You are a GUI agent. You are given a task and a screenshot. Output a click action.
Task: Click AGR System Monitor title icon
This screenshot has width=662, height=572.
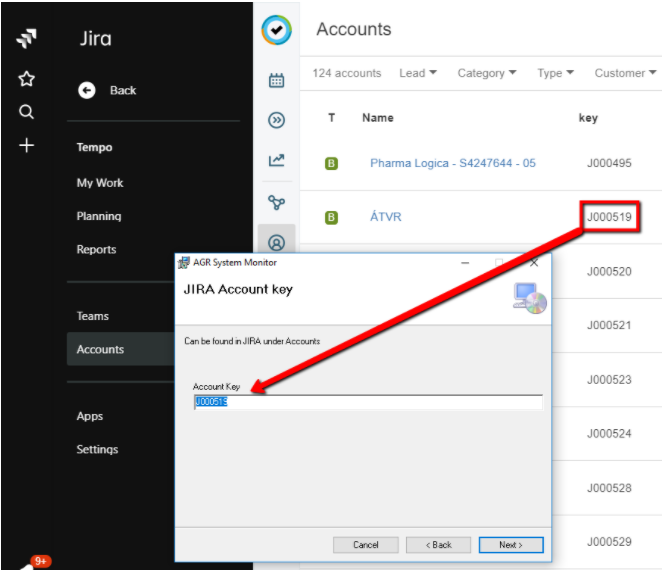click(x=184, y=263)
